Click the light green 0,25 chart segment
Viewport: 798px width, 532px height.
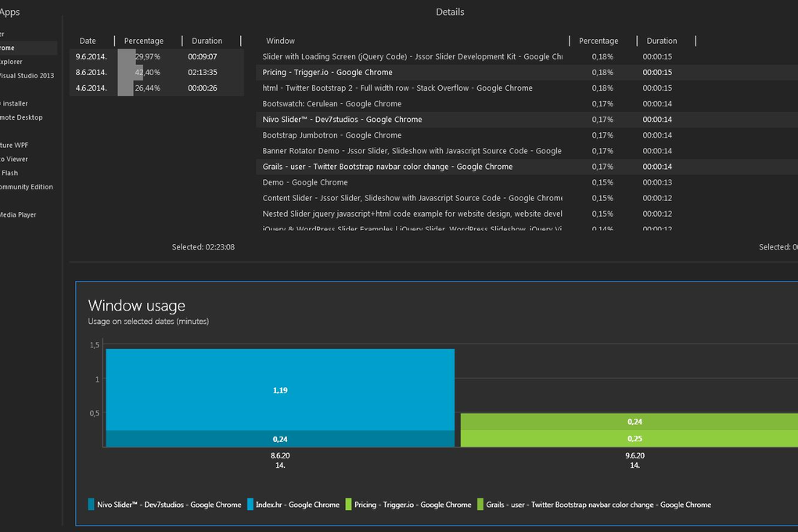tap(629, 438)
